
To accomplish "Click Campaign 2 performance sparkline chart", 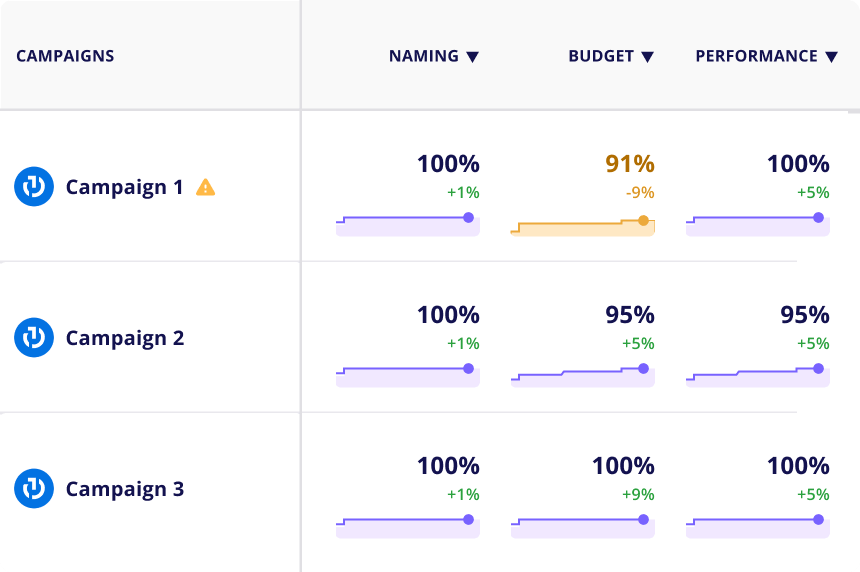I will 756,376.
